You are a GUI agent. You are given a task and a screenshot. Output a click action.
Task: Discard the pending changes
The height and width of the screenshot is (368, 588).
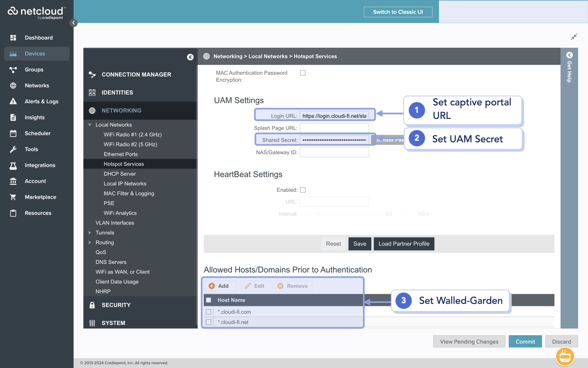tap(561, 341)
